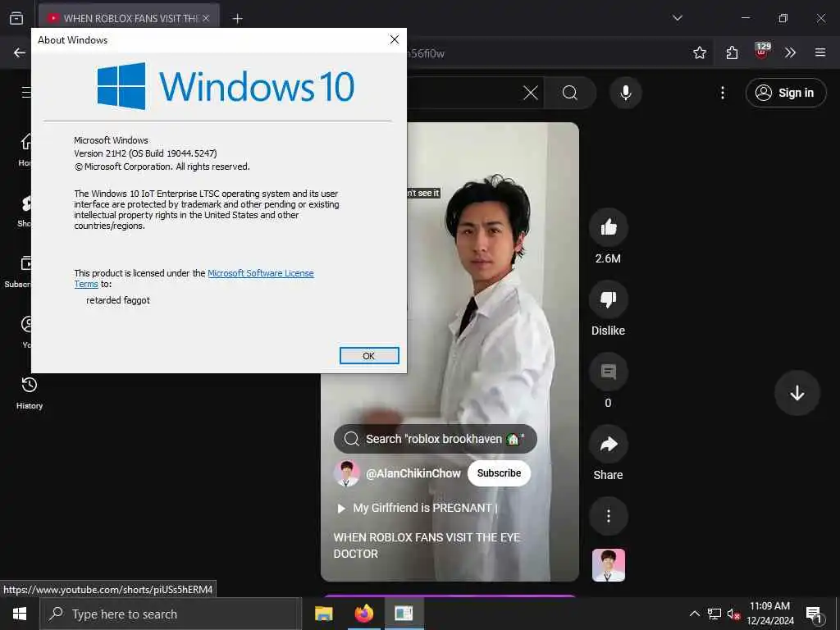Clear the YouTube search box
Image resolution: width=840 pixels, height=630 pixels.
coord(531,93)
